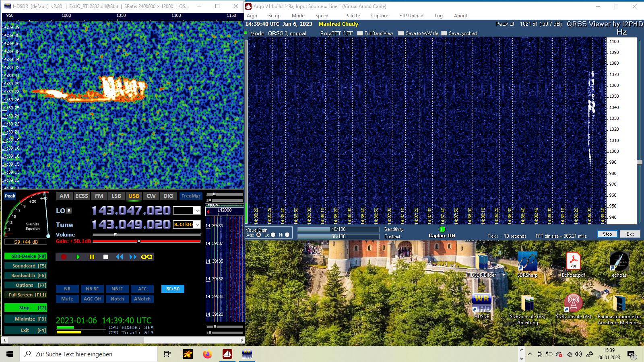
Task: Adjust the red Gain slider in HDSDR
Action: click(x=147, y=241)
